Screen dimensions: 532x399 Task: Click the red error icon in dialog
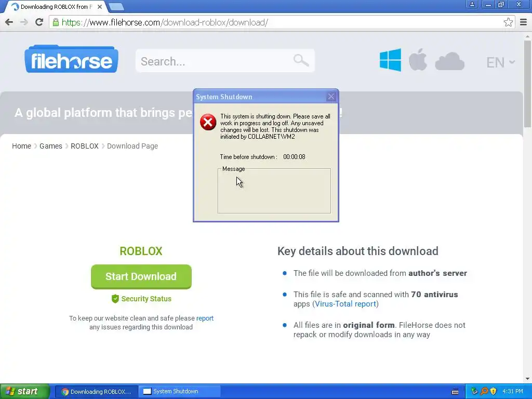coord(208,122)
